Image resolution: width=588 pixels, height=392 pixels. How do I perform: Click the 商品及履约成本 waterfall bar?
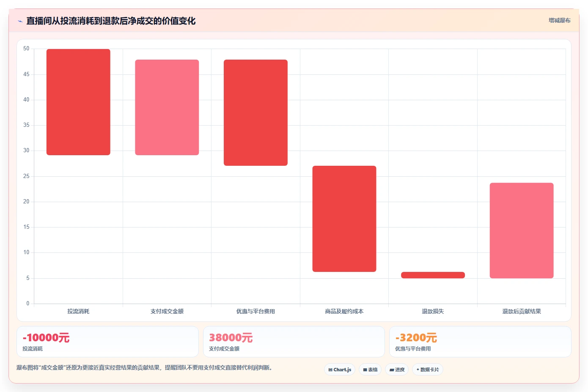click(x=344, y=219)
